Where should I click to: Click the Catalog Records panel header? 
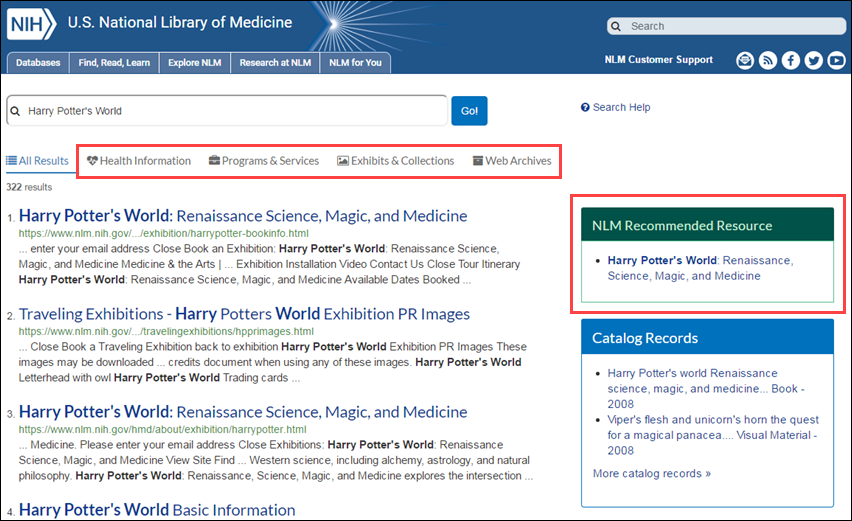pyautogui.click(x=707, y=338)
